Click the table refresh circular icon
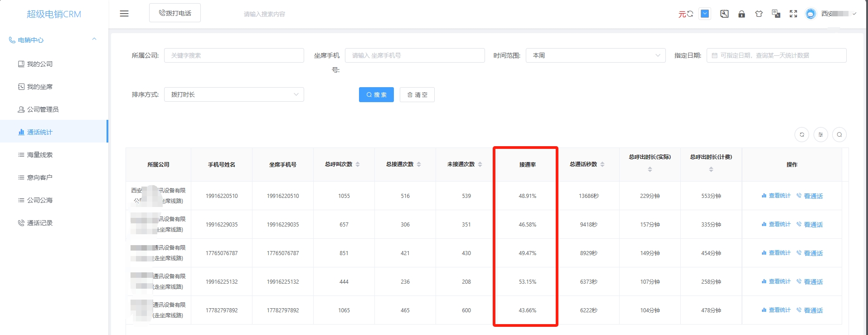 point(802,135)
